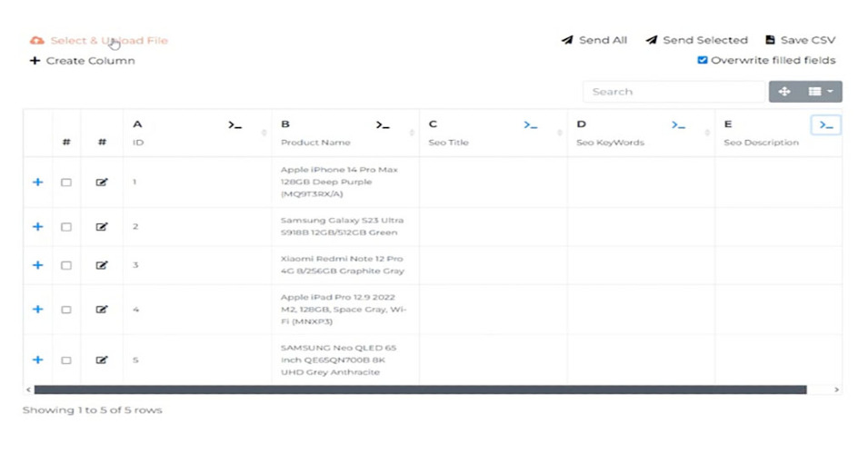Click Send Selected

coord(696,40)
